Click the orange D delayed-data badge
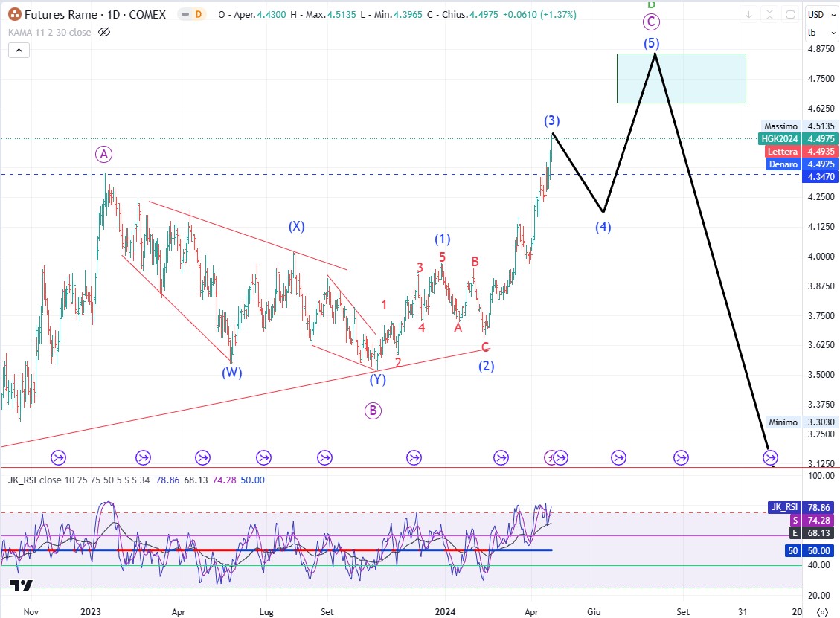This screenshot has height=618, width=840. pyautogui.click(x=199, y=14)
